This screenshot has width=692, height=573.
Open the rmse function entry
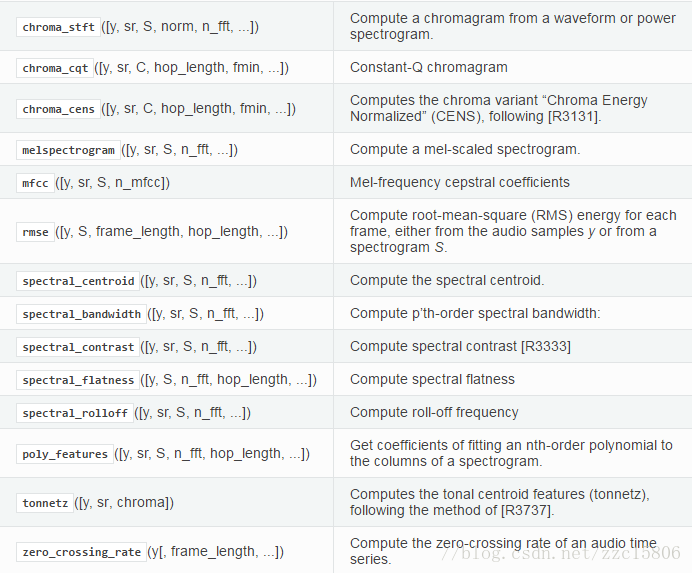coord(36,232)
